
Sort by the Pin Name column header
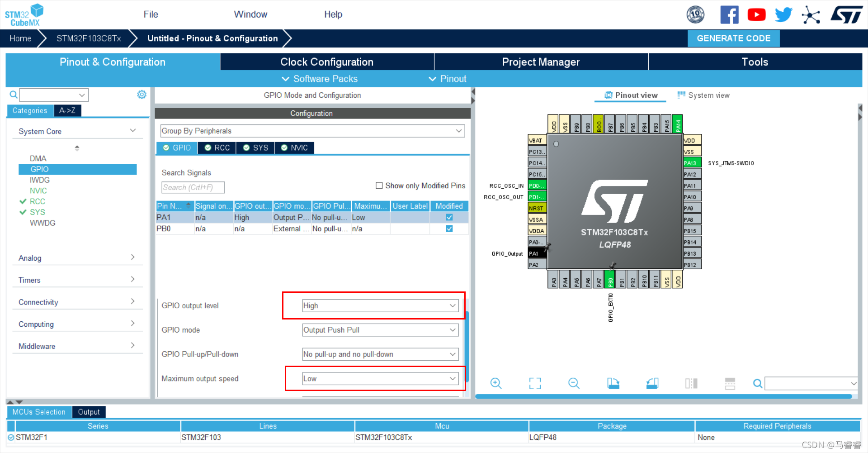coord(175,206)
